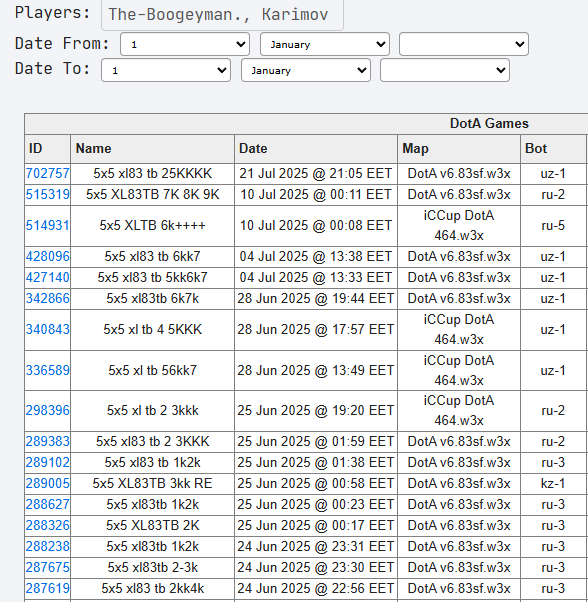
Task: Open game ID 342866 link
Action: pyautogui.click(x=48, y=299)
